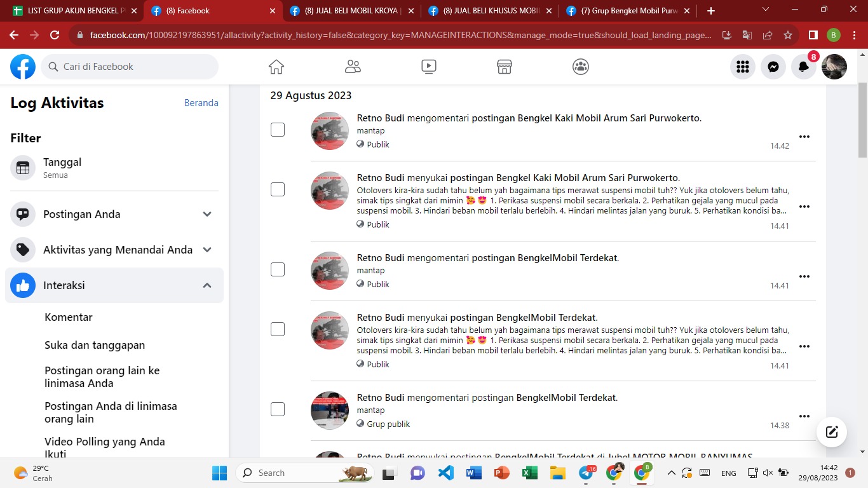Click the Beranda link
Screen dimensions: 868x488
(x=201, y=103)
